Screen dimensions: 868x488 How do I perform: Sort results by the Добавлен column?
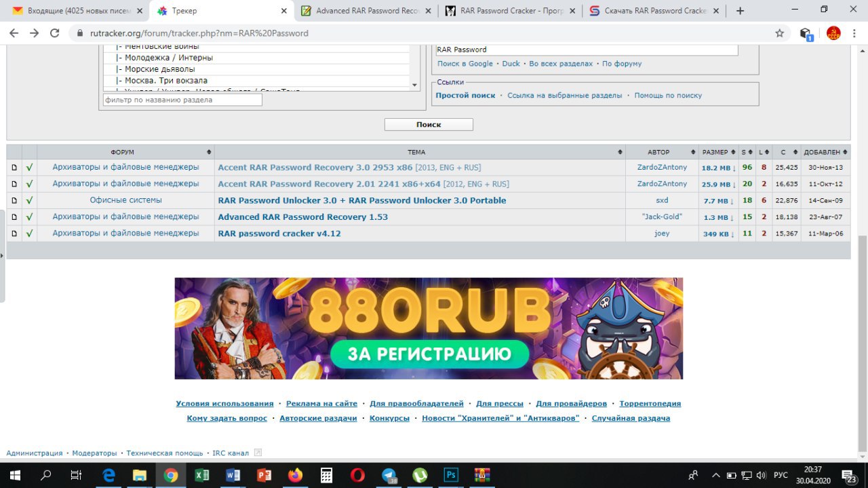click(x=825, y=152)
